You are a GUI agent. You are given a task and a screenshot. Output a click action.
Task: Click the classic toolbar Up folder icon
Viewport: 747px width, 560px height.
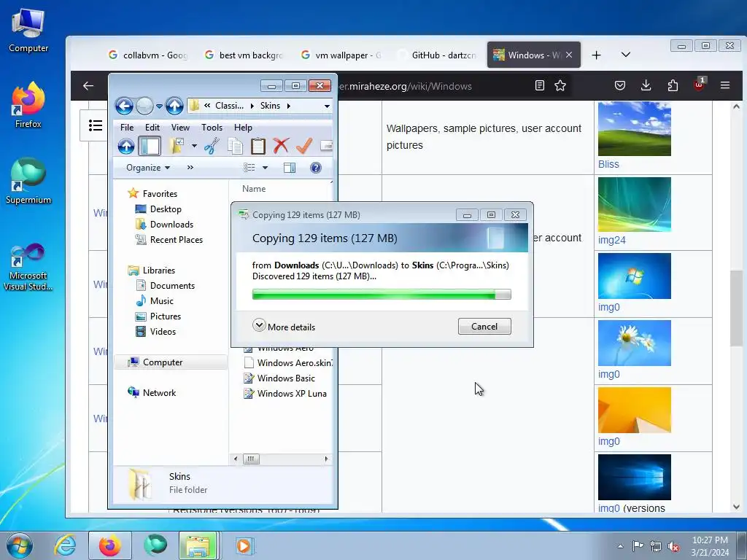126,146
